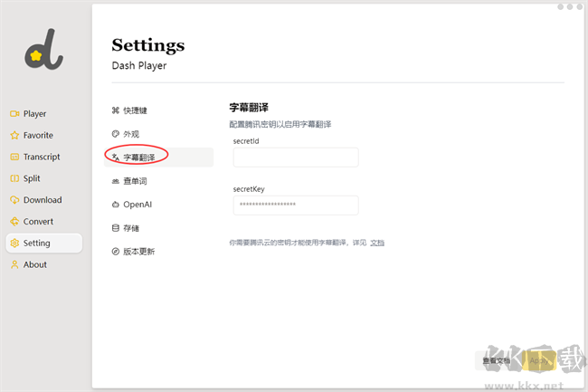The height and width of the screenshot is (392, 588).
Task: Click the OpenAI robot icon
Action: coord(116,205)
